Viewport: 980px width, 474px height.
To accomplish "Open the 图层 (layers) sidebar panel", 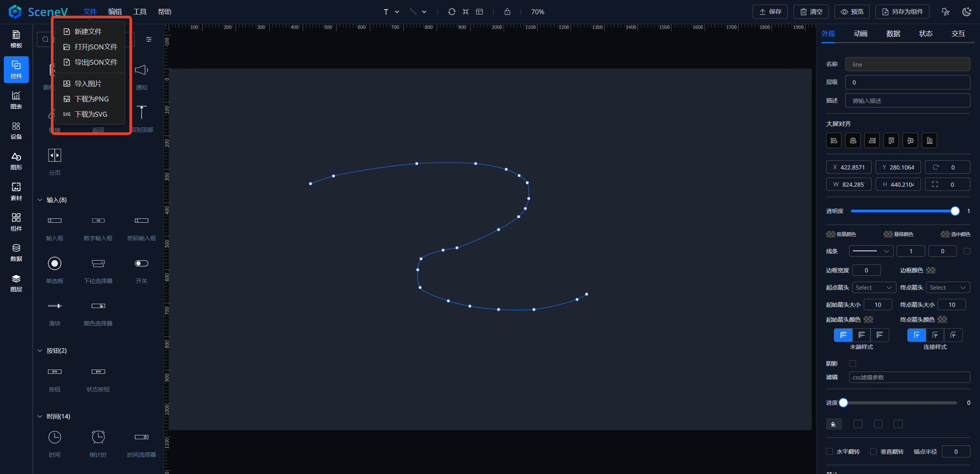I will tap(16, 283).
